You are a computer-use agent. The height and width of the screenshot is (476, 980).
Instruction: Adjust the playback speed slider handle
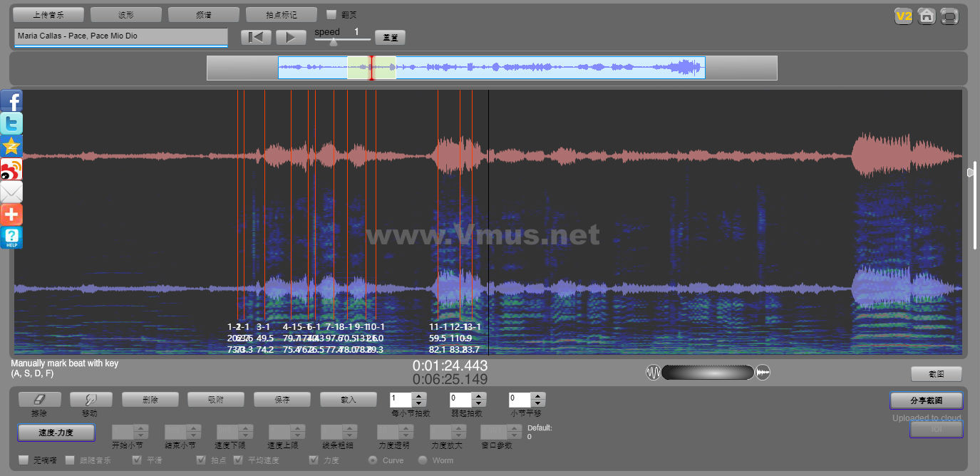333,42
